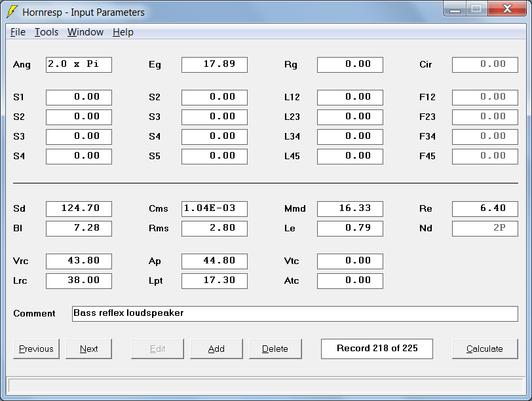
Task: Click the Eg input field with 17.89
Action: click(x=214, y=65)
